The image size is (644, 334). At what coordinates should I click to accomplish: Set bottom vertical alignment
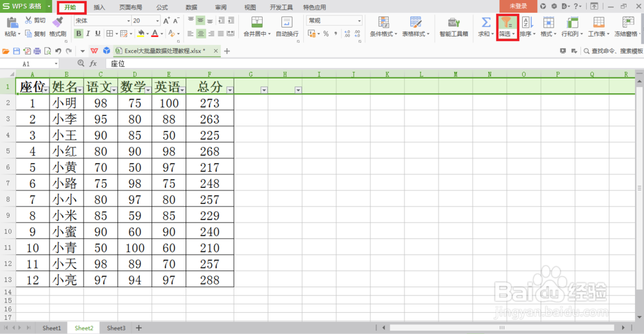click(210, 20)
